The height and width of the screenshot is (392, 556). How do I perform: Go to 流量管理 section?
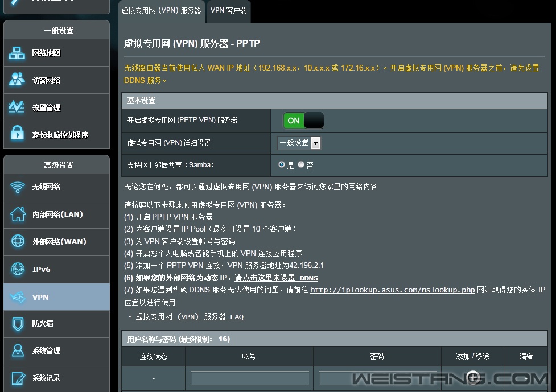tap(47, 108)
